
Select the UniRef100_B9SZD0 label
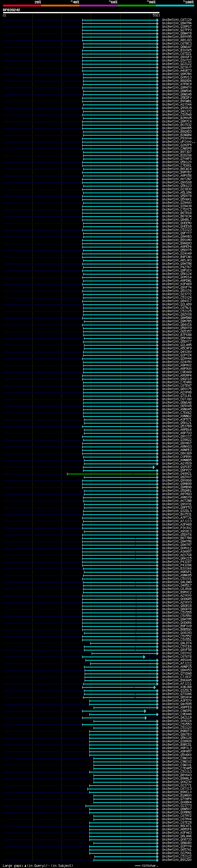pyautogui.click(x=176, y=860)
